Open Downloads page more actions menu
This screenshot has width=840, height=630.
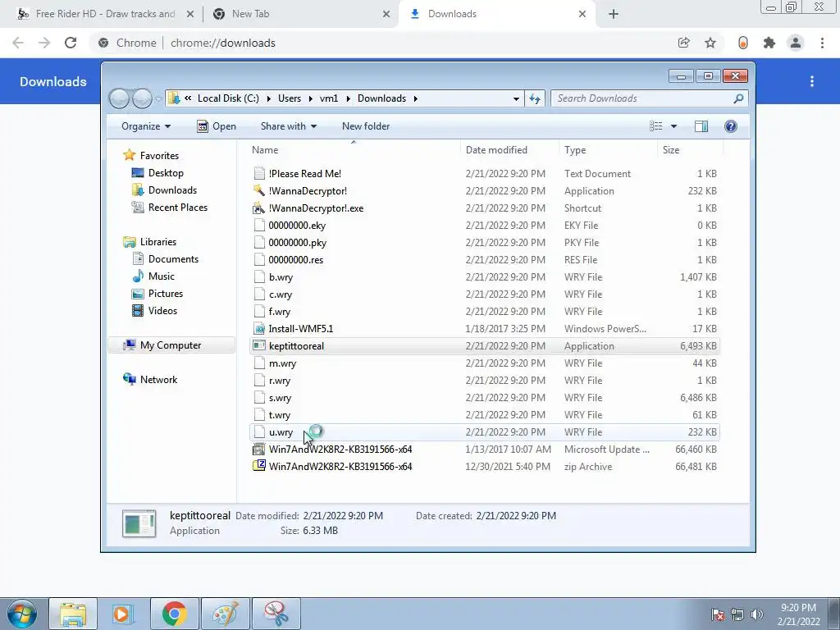(x=812, y=81)
